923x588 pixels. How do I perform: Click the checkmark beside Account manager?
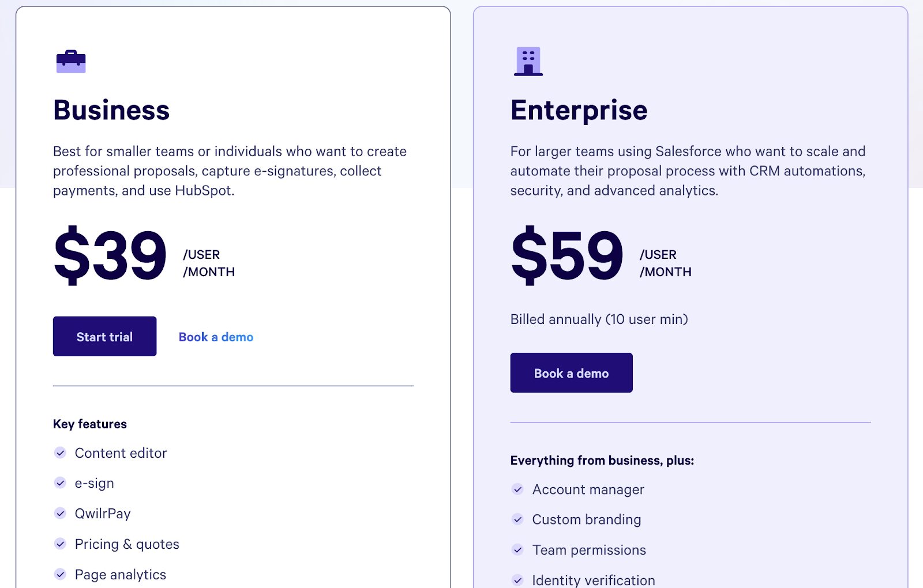tap(517, 489)
